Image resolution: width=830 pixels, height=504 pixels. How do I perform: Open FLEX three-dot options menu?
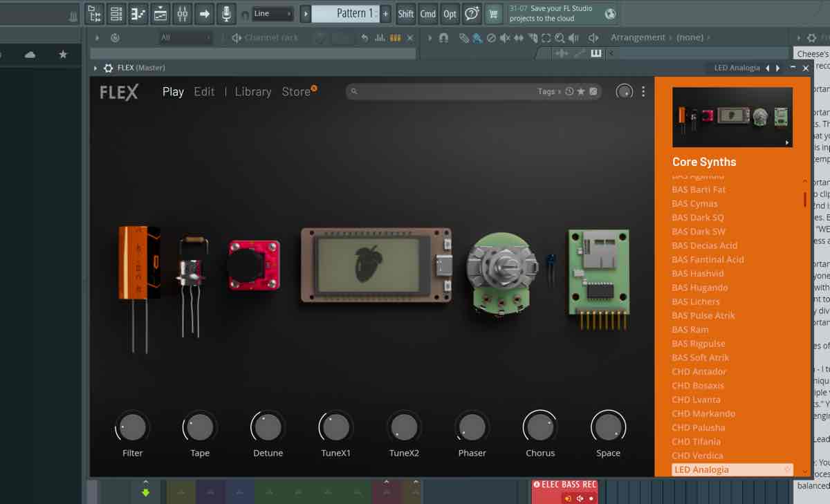click(643, 91)
